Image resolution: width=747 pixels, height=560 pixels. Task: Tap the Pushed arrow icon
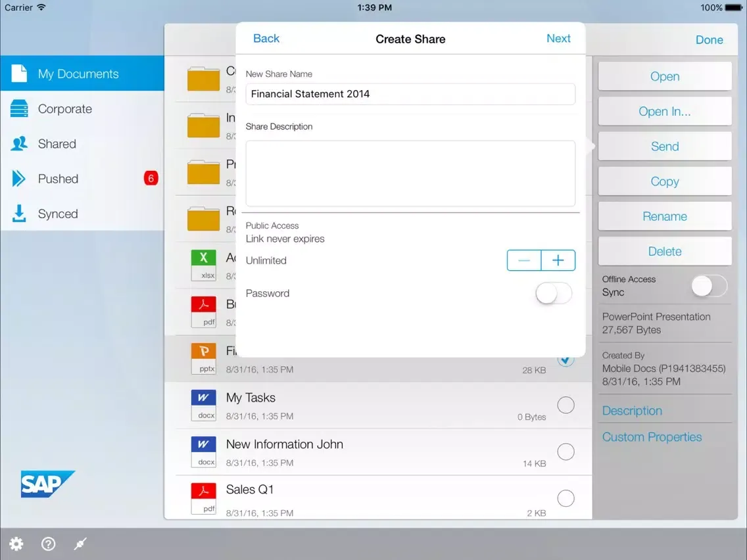(x=18, y=179)
